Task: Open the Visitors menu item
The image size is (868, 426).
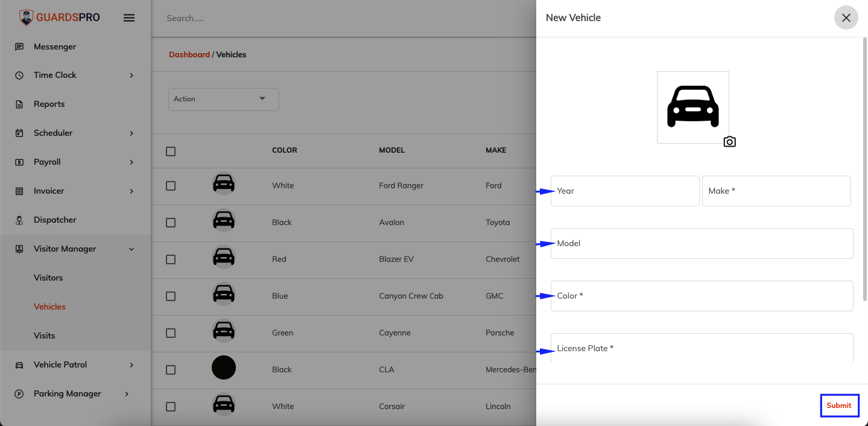Action: tap(48, 278)
